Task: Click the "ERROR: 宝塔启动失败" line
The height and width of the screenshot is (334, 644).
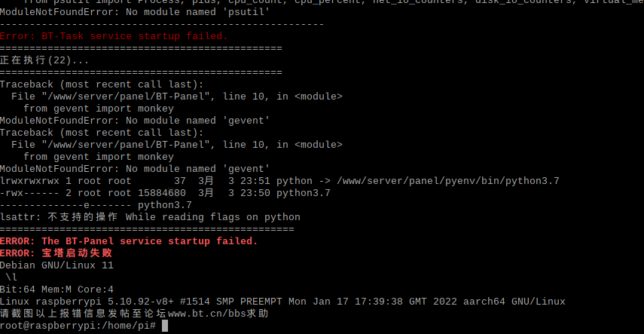Action: (x=56, y=253)
